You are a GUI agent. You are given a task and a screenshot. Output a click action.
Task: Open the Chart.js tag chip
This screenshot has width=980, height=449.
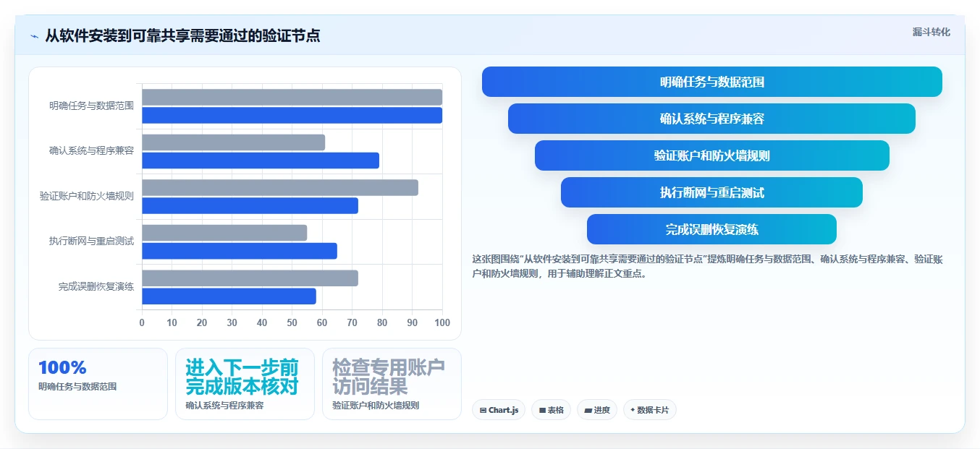(x=499, y=410)
